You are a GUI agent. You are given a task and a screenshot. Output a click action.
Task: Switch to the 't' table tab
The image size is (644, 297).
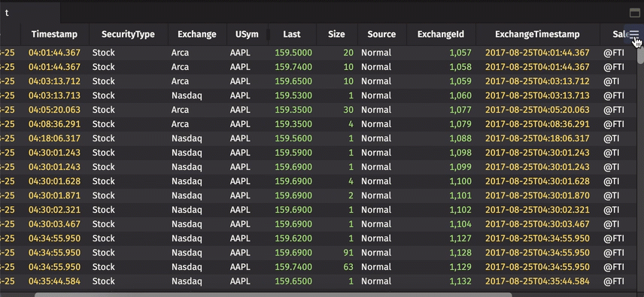pyautogui.click(x=7, y=13)
